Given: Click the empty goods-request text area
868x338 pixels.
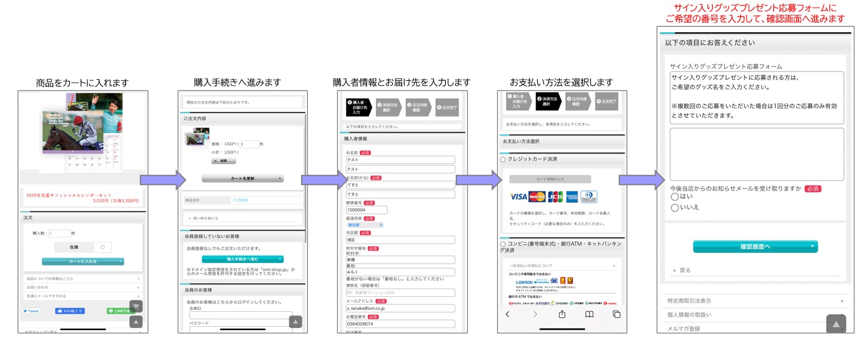Looking at the screenshot, I should [x=757, y=154].
